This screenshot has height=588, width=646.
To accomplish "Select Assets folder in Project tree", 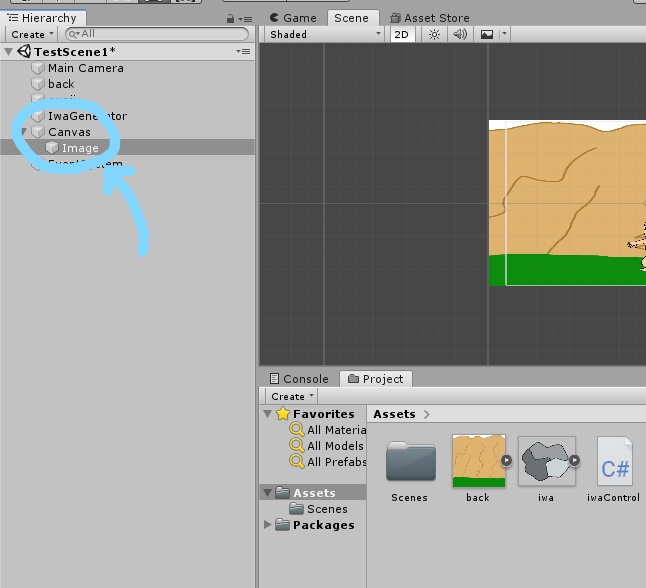I will pyautogui.click(x=313, y=492).
